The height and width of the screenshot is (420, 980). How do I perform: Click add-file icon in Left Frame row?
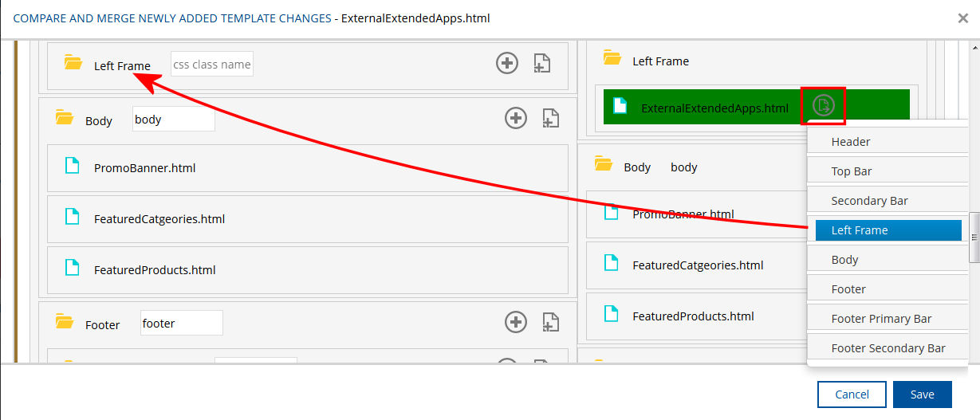click(541, 64)
